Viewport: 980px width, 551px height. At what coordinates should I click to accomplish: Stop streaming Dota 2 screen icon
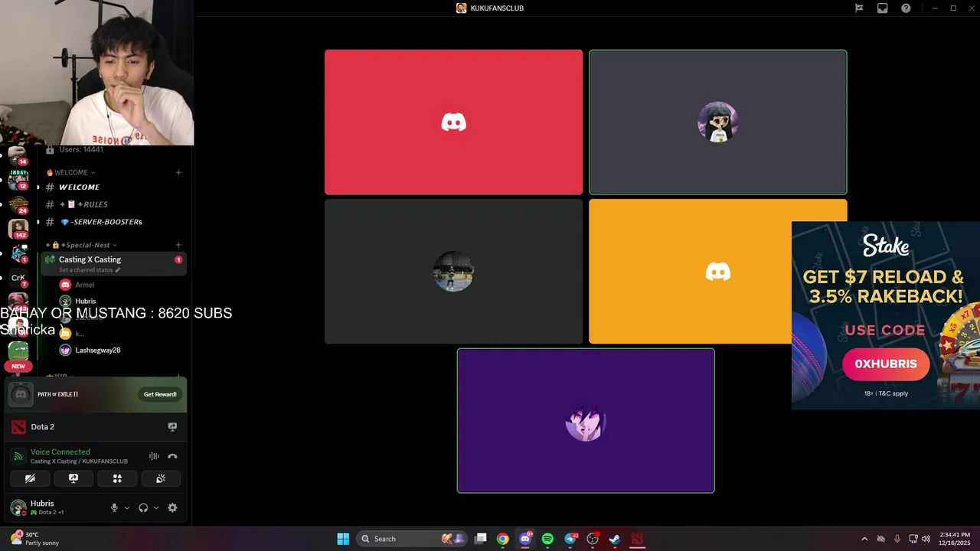tap(172, 427)
